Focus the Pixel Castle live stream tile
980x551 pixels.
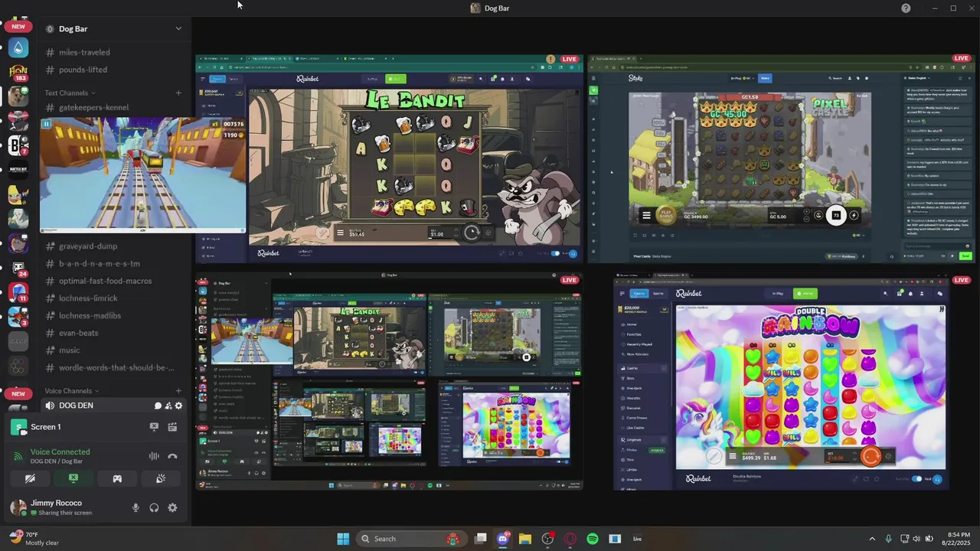coord(781,158)
